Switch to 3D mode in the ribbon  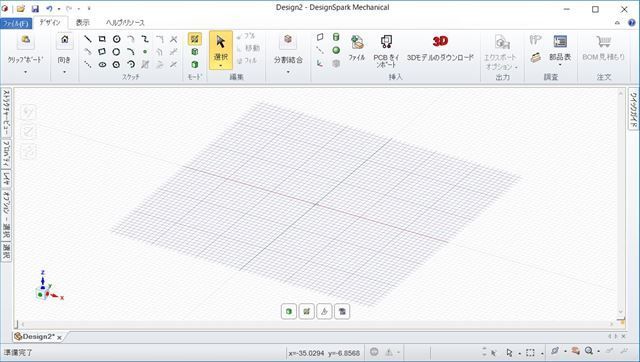[195, 64]
